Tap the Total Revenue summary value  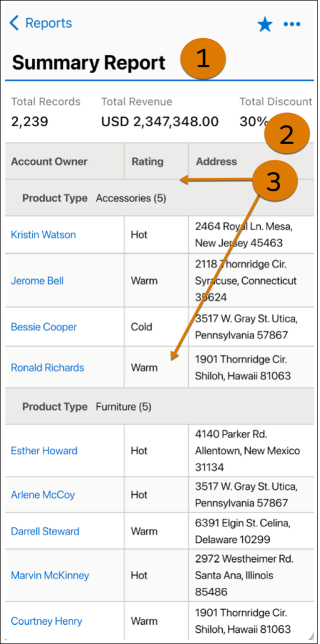pyautogui.click(x=159, y=122)
